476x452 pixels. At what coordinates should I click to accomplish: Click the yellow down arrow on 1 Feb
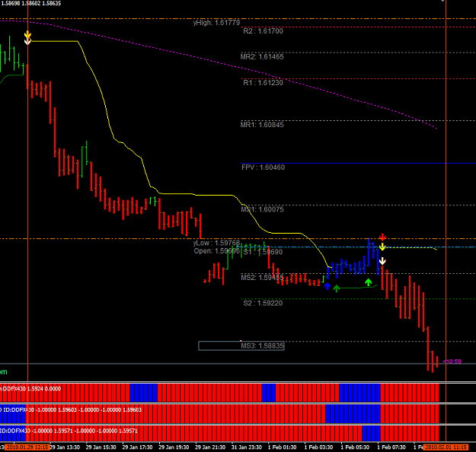coord(382,247)
